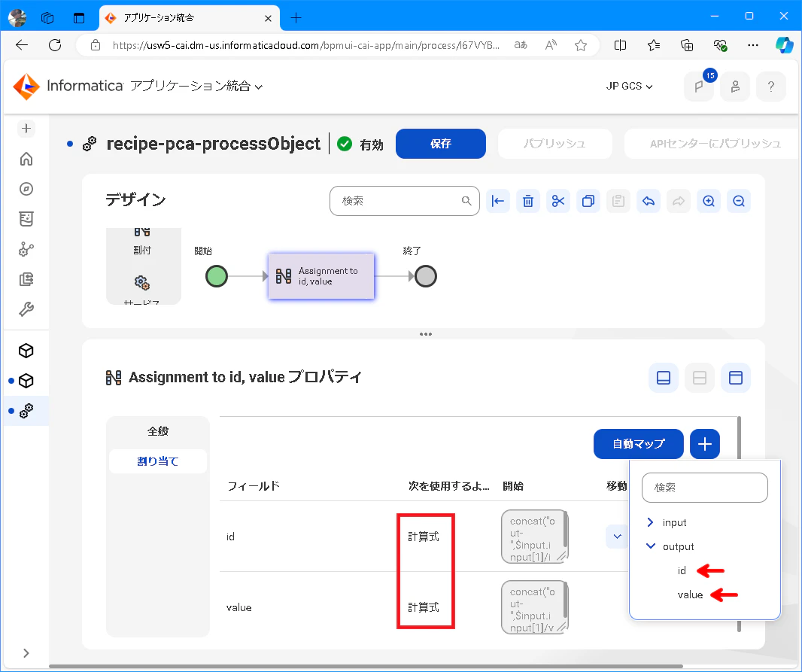Expand the input tree node

650,522
